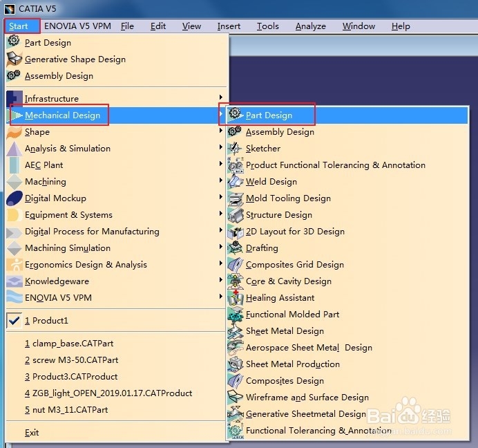Viewport: 478px width, 448px height.
Task: Choose Assembly Design in Mechanical Design submenu
Action: pos(347,132)
